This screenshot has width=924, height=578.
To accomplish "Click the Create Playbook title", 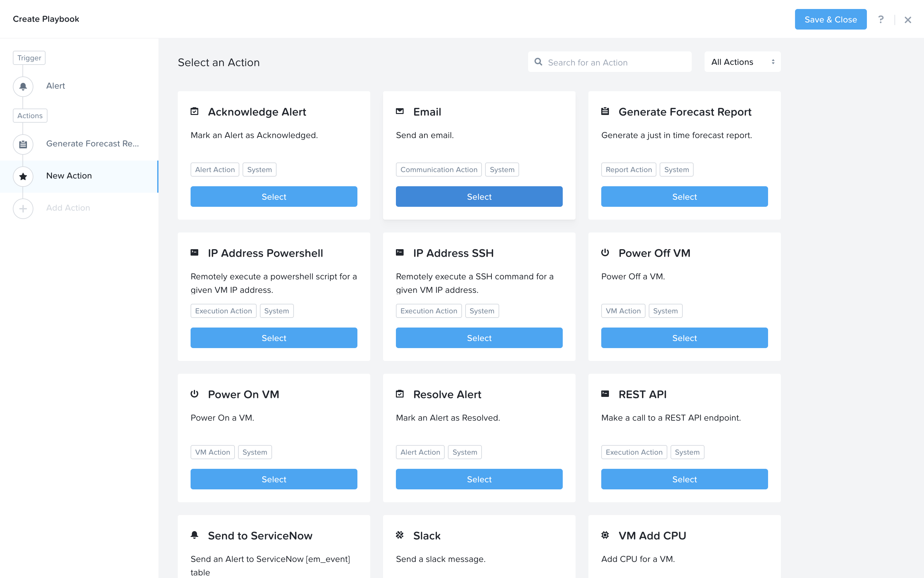I will pyautogui.click(x=46, y=19).
